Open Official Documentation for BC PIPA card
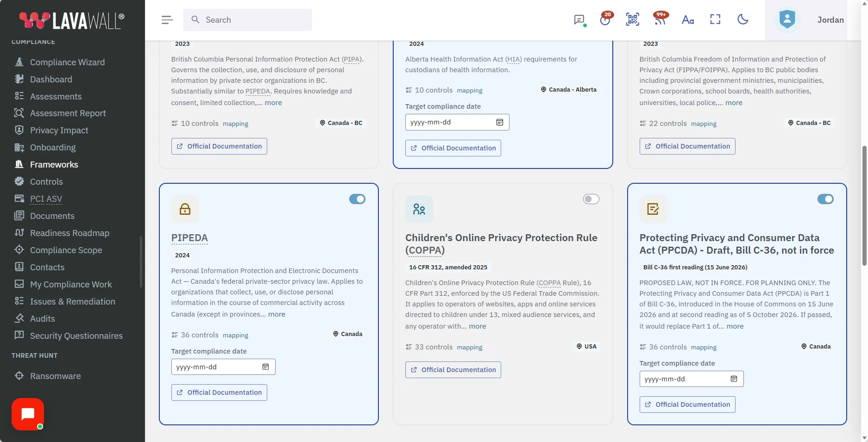The image size is (868, 442). click(x=219, y=146)
